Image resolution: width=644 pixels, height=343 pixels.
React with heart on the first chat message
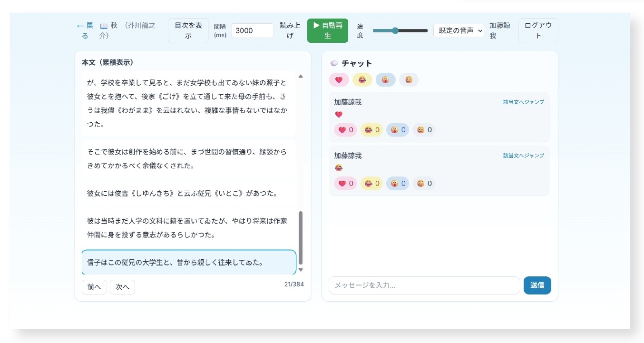[345, 130]
